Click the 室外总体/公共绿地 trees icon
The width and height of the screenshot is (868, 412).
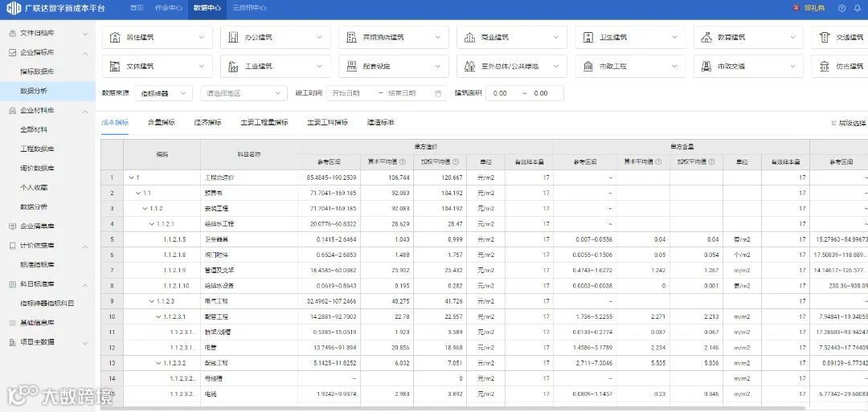tap(469, 66)
